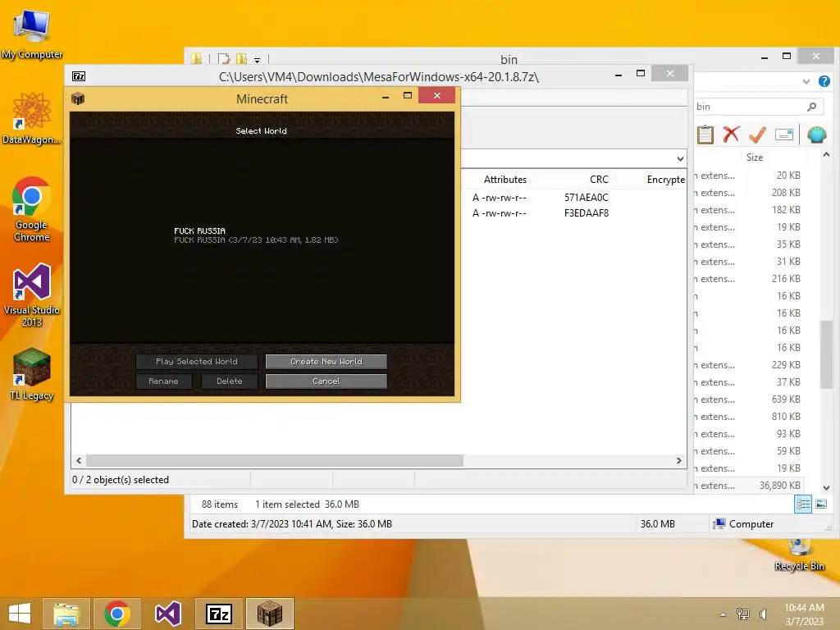Click the red X Delete icon in Explorer
Image resolution: width=840 pixels, height=630 pixels.
click(731, 134)
